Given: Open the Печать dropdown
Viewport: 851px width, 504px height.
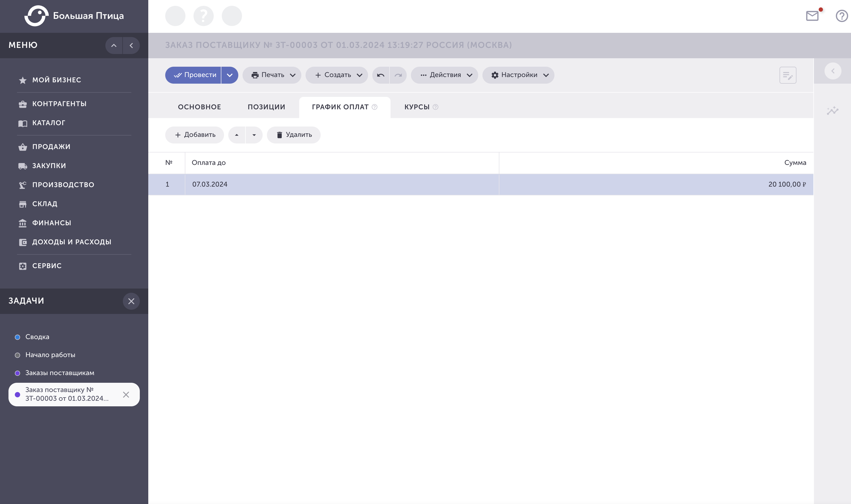Looking at the screenshot, I should pos(272,75).
